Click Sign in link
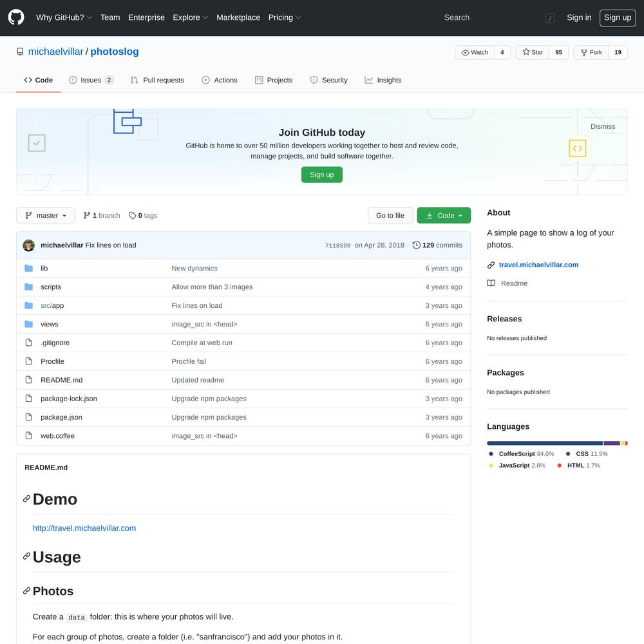 579,17
